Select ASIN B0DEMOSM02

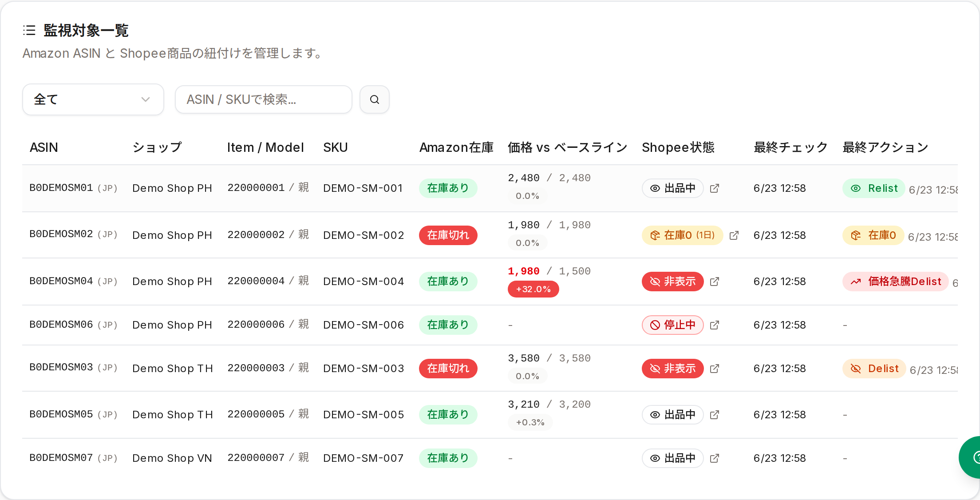point(61,234)
